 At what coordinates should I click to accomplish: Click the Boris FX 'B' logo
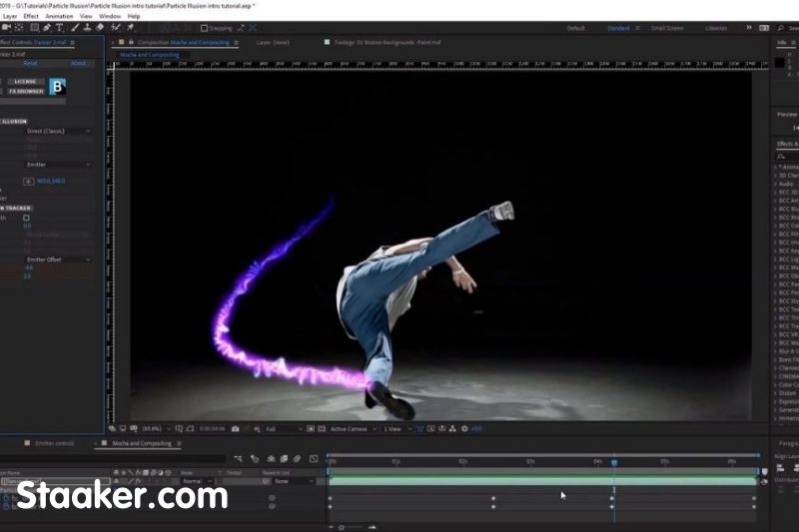click(x=57, y=87)
